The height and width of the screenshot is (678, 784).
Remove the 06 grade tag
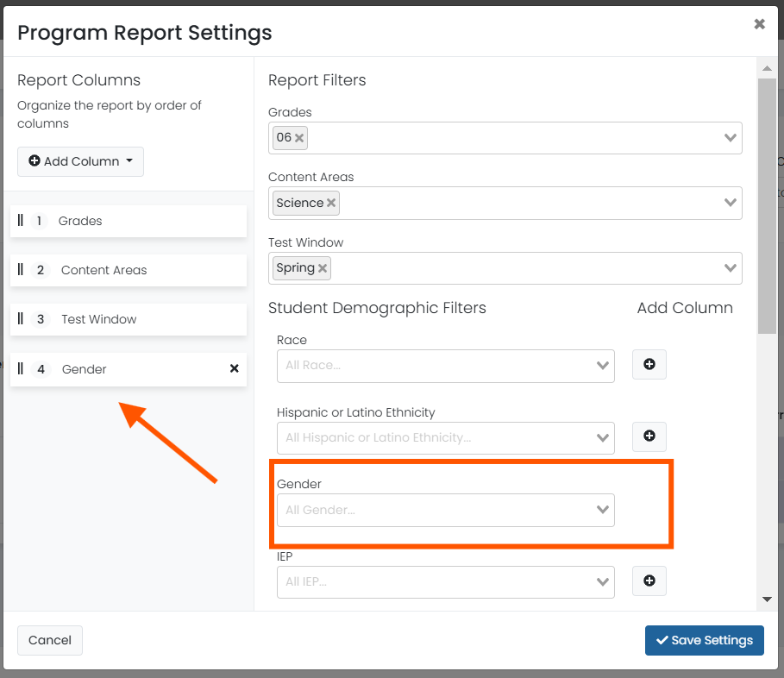click(299, 138)
